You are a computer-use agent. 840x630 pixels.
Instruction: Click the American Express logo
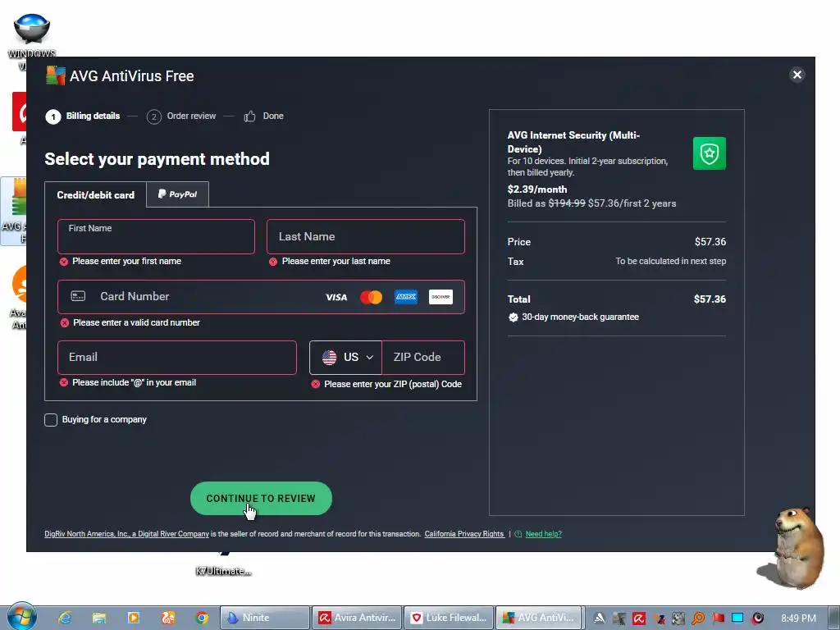(406, 297)
